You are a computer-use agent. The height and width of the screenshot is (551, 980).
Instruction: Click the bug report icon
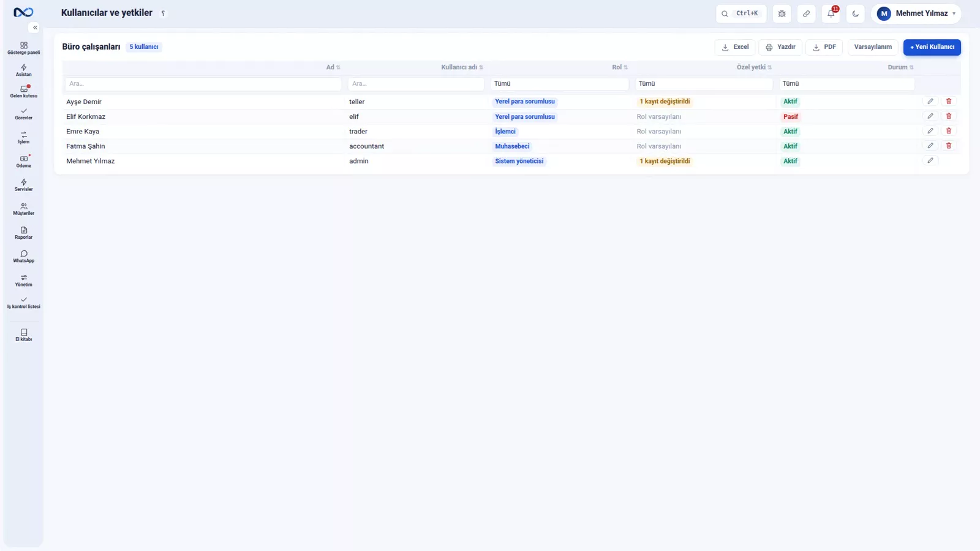click(x=782, y=13)
